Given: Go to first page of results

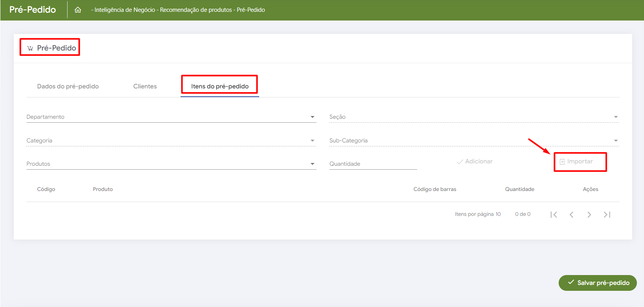Looking at the screenshot, I should coord(554,215).
